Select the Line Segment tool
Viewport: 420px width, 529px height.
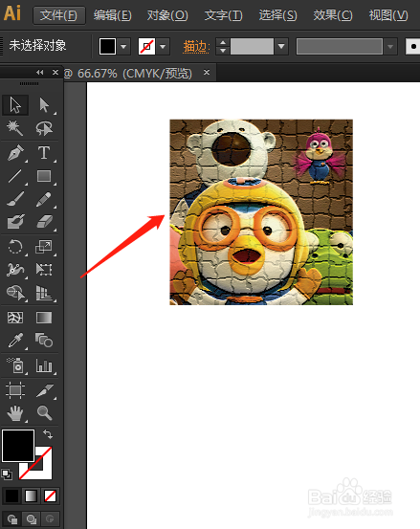[15, 176]
